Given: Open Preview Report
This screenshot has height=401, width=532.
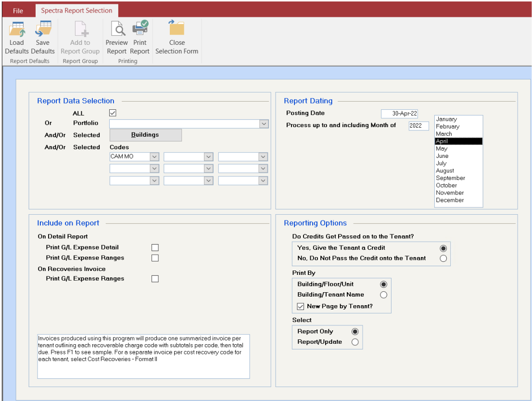Looking at the screenshot, I should point(117,38).
